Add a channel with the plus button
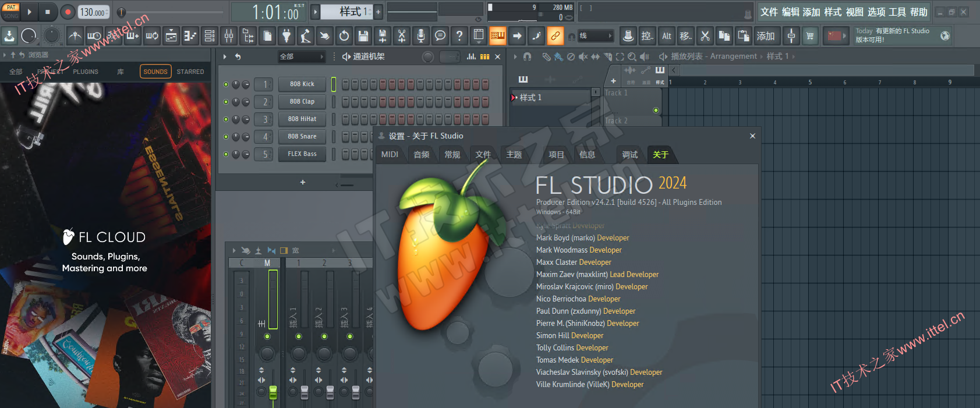This screenshot has width=980, height=408. [x=303, y=182]
